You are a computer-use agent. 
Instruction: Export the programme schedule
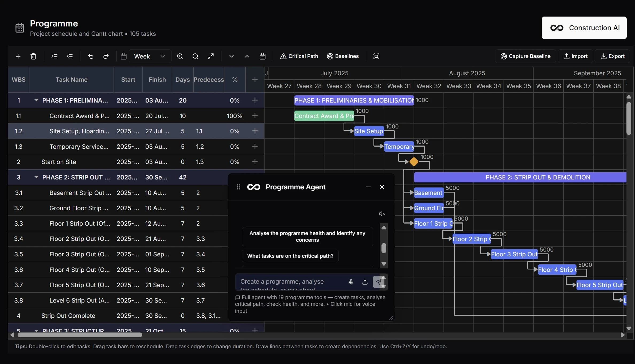coord(612,56)
